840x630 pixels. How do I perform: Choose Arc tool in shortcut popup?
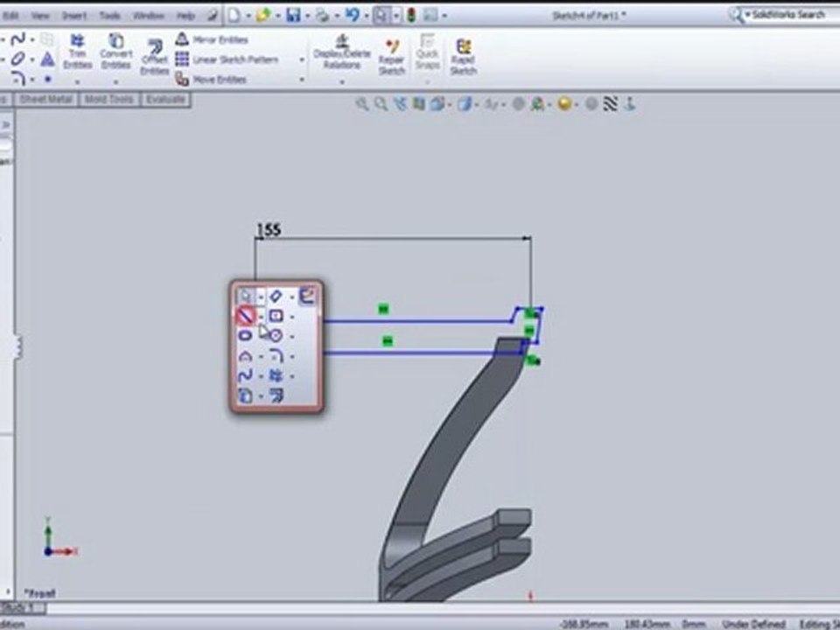point(245,356)
